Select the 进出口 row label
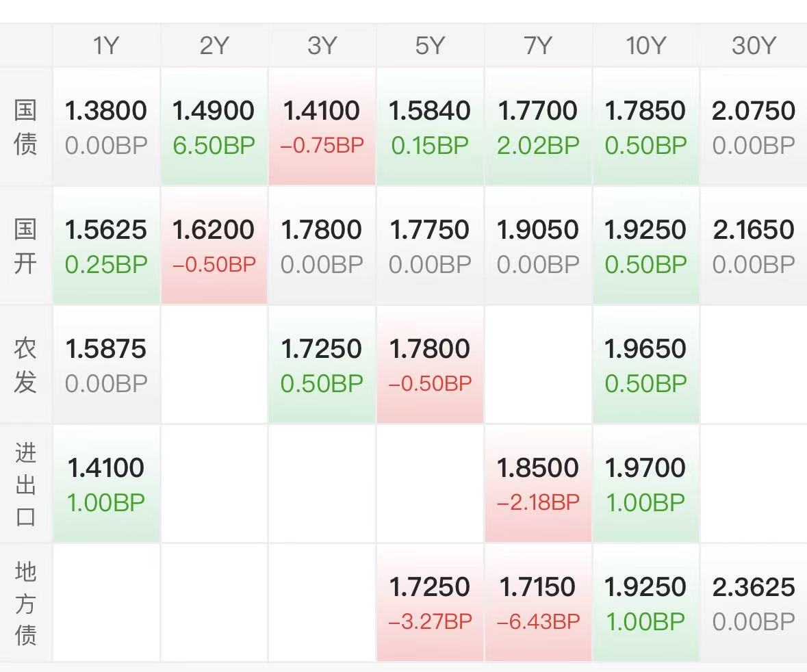The image size is (807, 672). pos(25,484)
